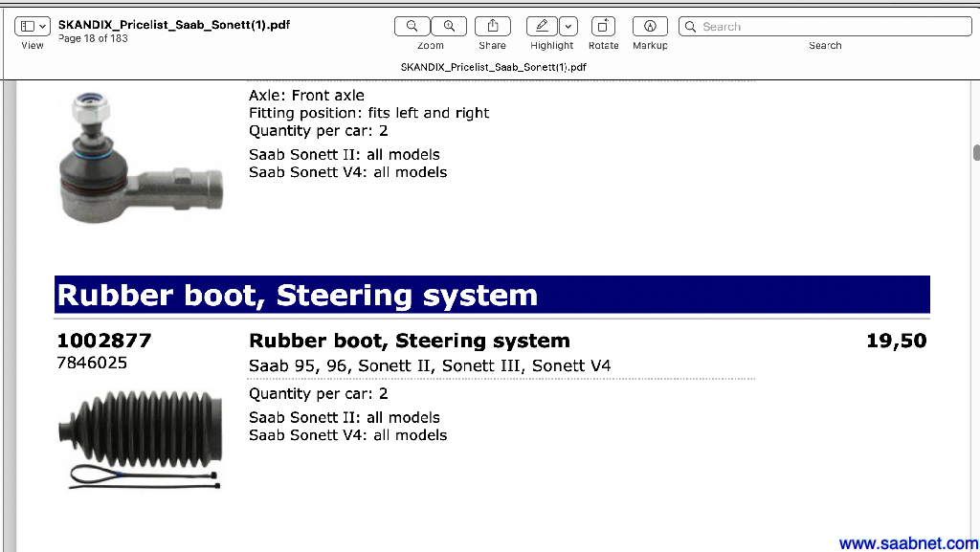
Task: Activate the Highlight pen tool
Action: click(542, 26)
